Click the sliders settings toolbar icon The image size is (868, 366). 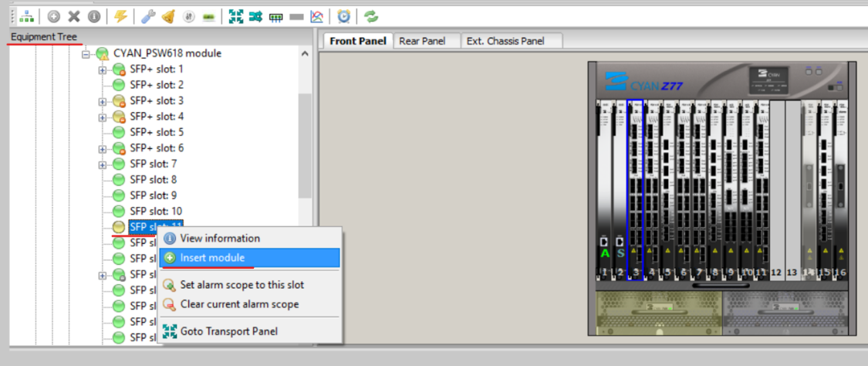point(189,17)
